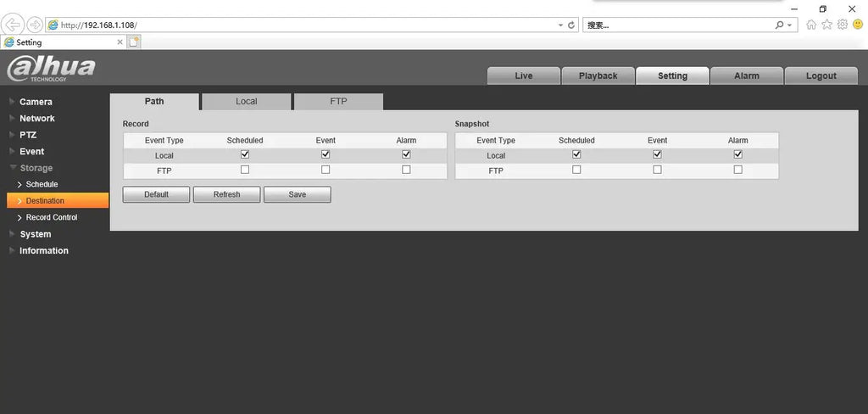Enable Snapshot FTP Alarm checkbox
Image resolution: width=868 pixels, height=414 pixels.
[x=737, y=170]
